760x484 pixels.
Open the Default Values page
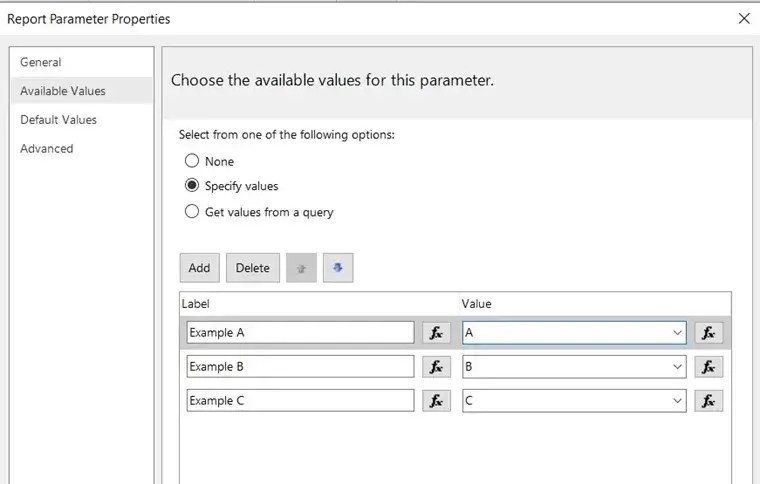(58, 120)
